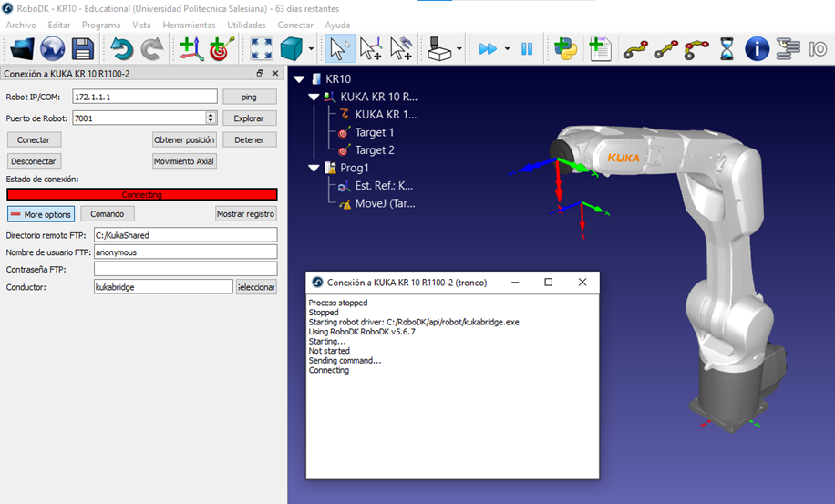835x504 pixels.
Task: Click the Add reference frame icon
Action: 191,48
